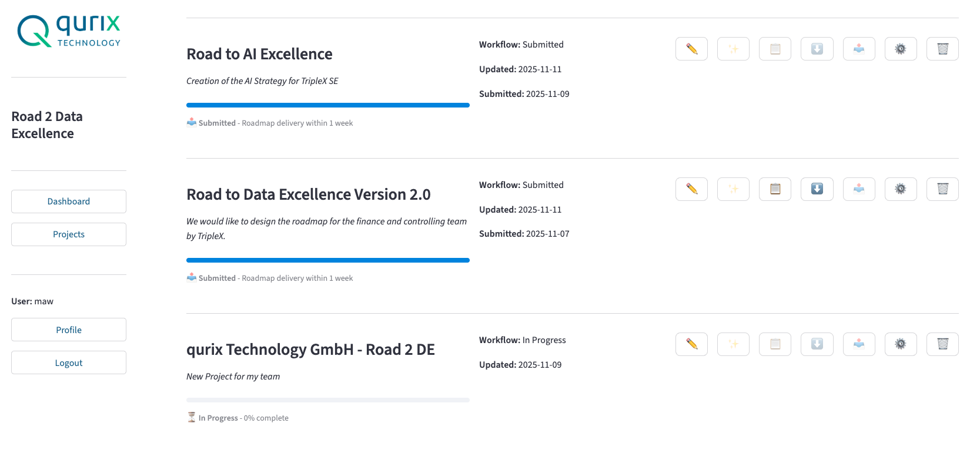The width and height of the screenshot is (980, 450).
Task: Open the Profile page for user maw
Action: click(x=68, y=329)
